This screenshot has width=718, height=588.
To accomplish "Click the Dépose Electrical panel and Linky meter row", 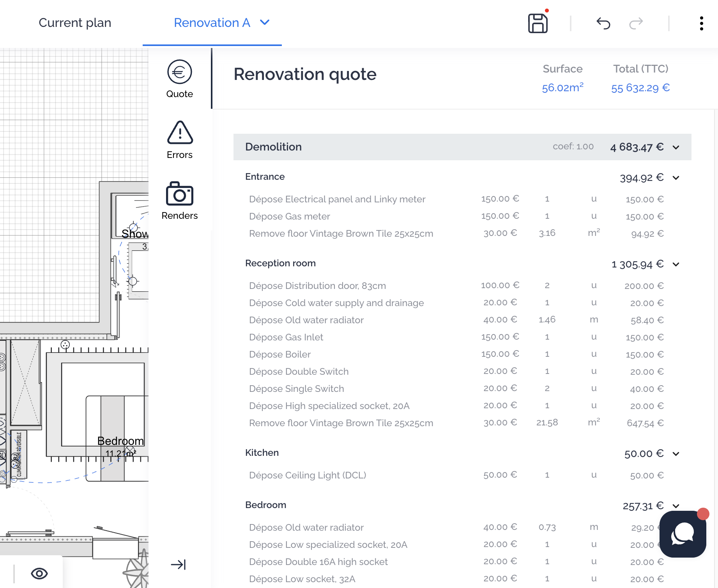I will click(456, 199).
